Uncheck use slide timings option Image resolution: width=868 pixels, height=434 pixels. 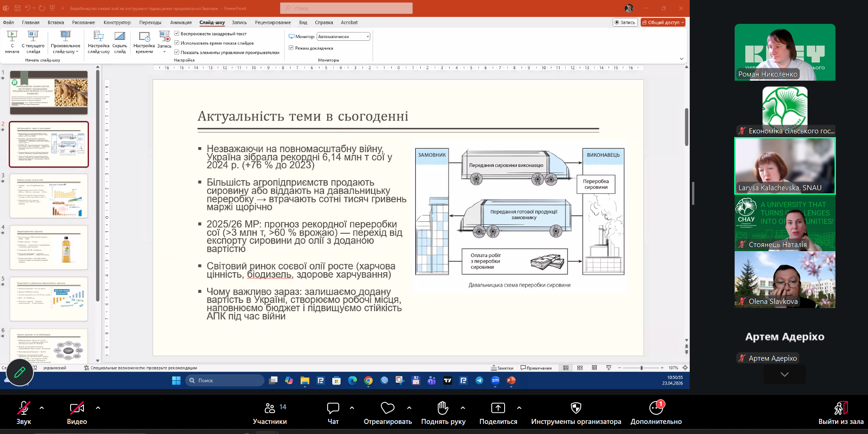(x=177, y=43)
